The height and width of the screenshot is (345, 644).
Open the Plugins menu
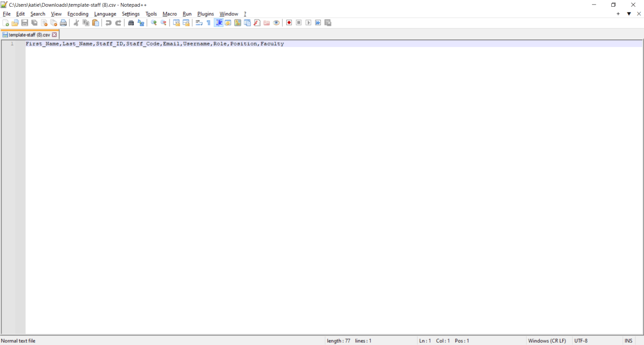coord(205,14)
